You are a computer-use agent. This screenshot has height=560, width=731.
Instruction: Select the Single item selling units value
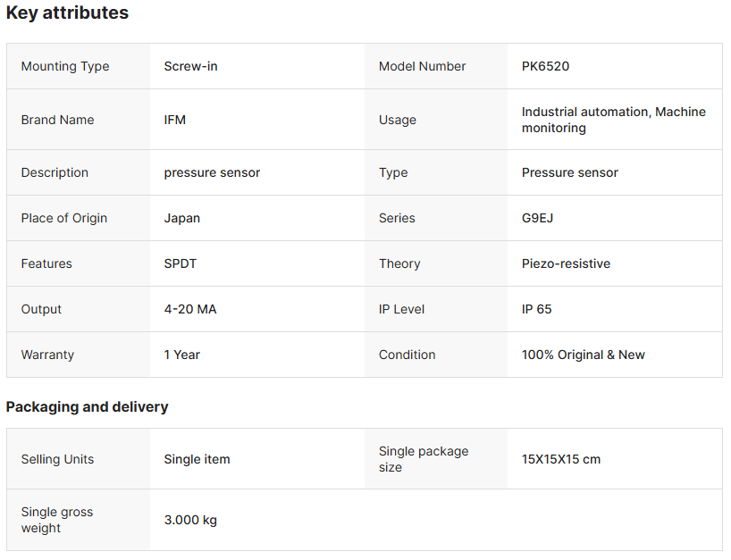tap(197, 459)
